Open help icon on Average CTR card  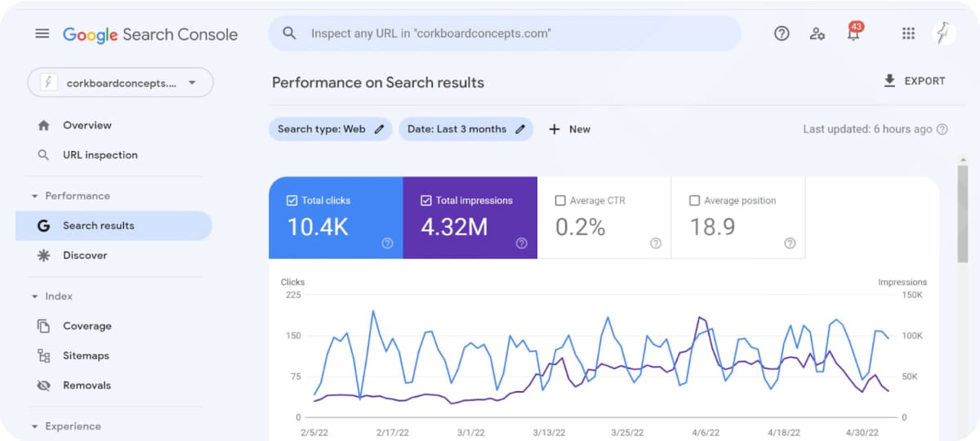tap(656, 243)
